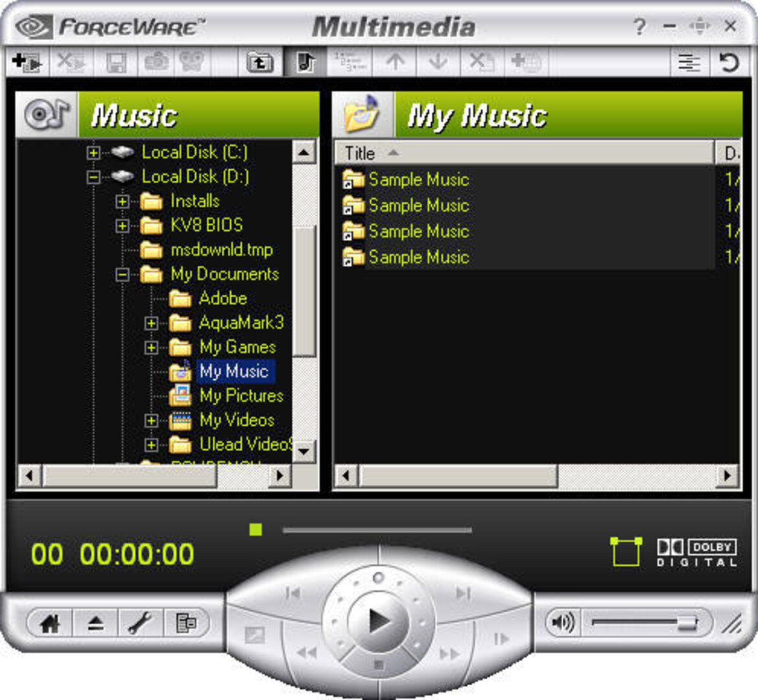Sort list by the Title column header
The image size is (758, 700).
click(x=525, y=153)
